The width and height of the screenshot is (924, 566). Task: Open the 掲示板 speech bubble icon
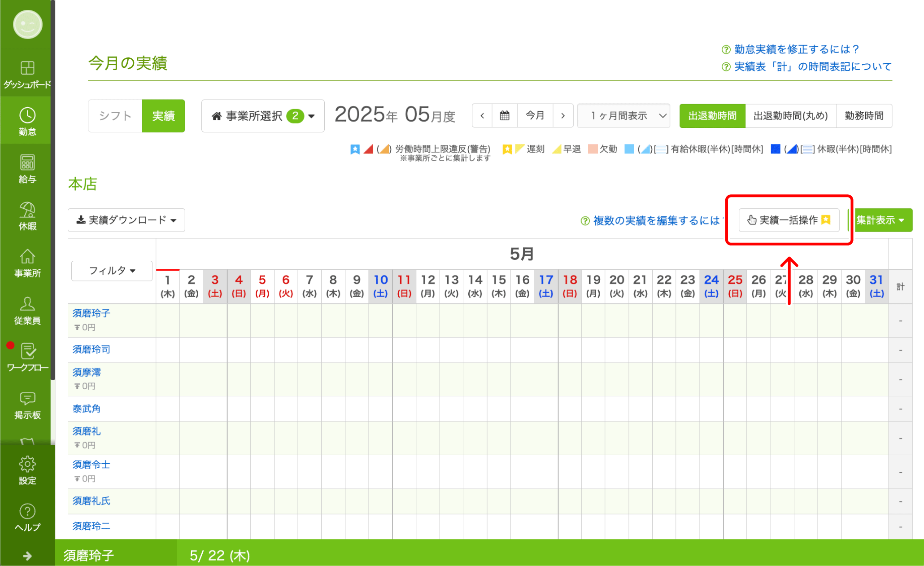[27, 404]
